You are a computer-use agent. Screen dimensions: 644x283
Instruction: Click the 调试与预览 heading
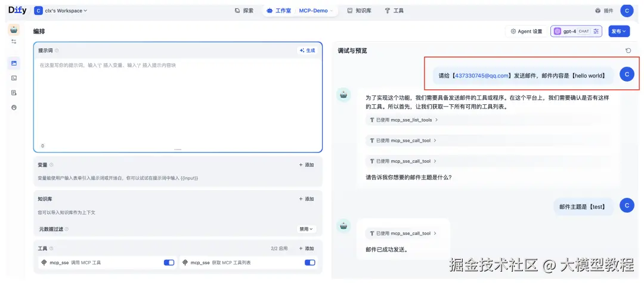352,51
